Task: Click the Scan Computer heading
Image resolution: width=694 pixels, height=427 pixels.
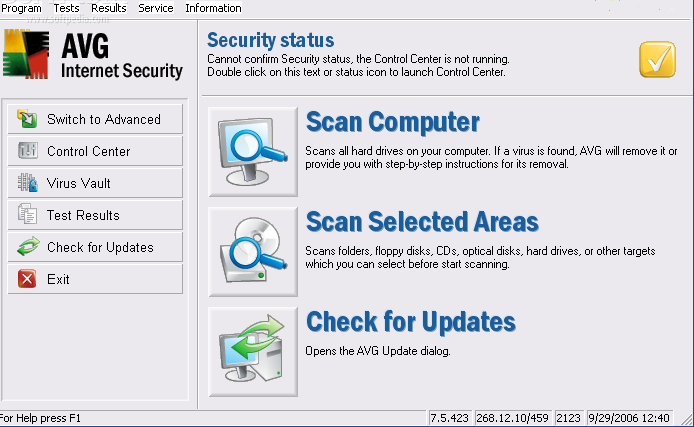Action: click(393, 122)
